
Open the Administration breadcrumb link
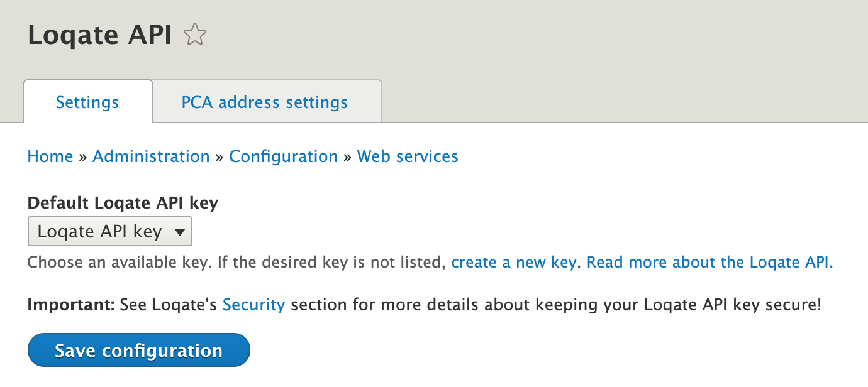(x=151, y=156)
